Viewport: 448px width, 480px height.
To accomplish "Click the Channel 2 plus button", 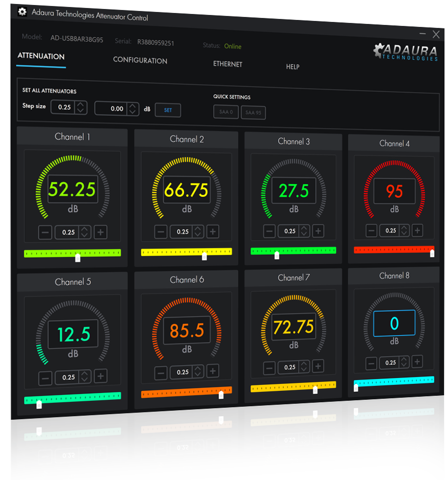I will pyautogui.click(x=213, y=231).
